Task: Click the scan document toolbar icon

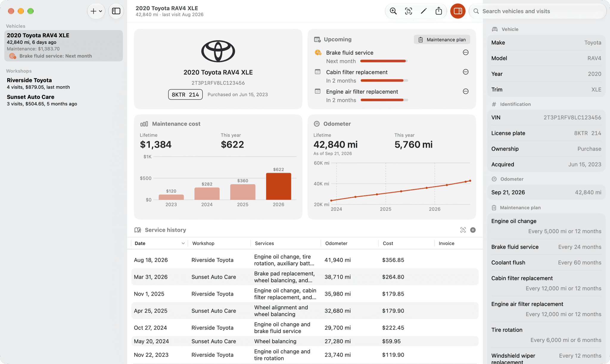Action: point(408,11)
